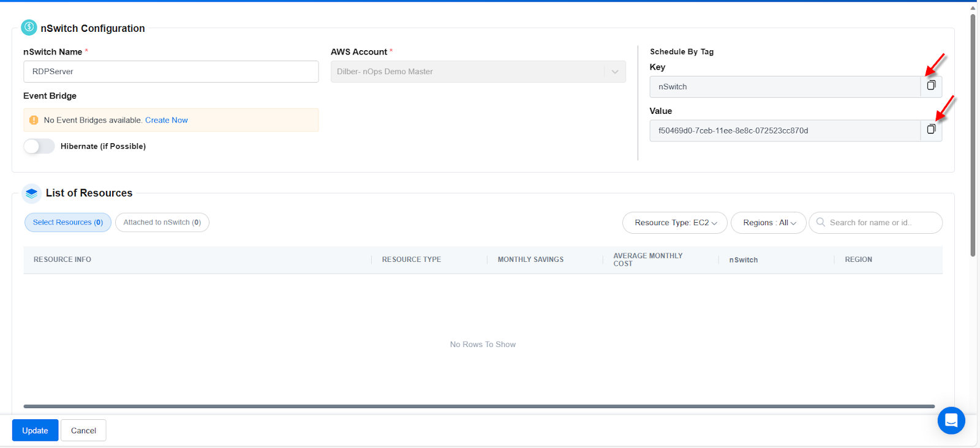Copy the schedule tag Key value

(x=931, y=86)
